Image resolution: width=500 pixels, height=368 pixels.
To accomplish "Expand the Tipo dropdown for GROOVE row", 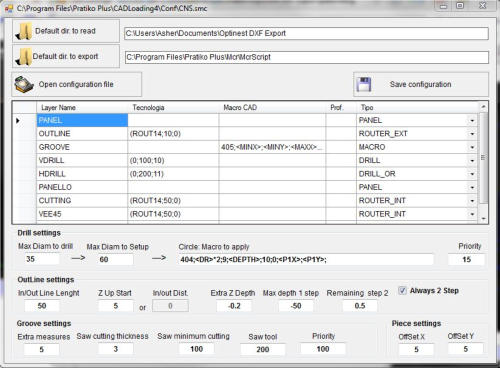I will pos(472,147).
